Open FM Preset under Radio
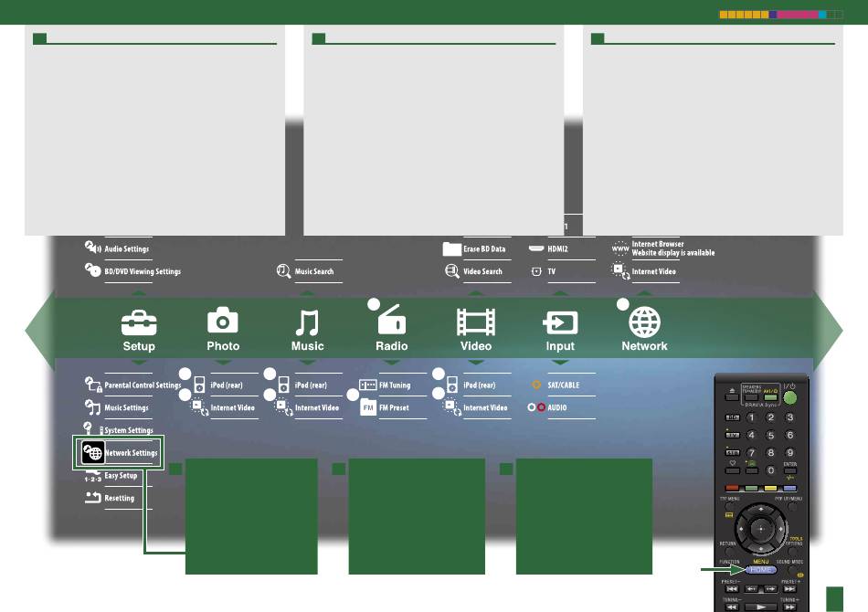Screen dimensions: 868x612 (x=384, y=407)
